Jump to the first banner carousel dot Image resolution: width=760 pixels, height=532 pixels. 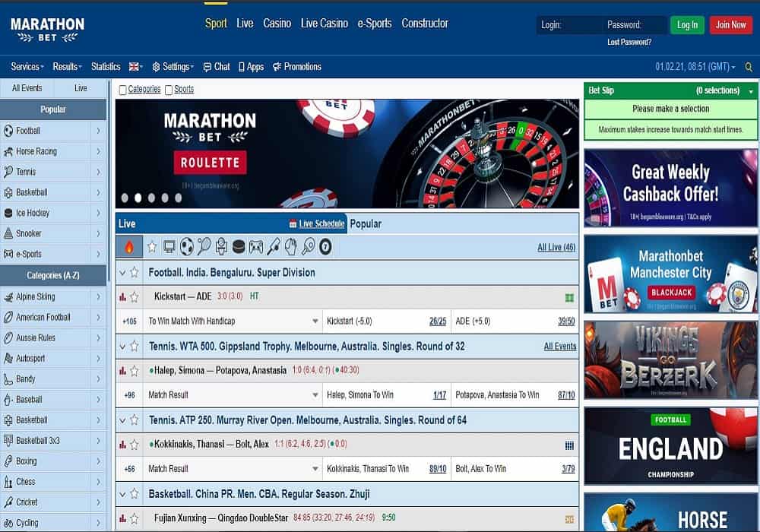pos(125,198)
